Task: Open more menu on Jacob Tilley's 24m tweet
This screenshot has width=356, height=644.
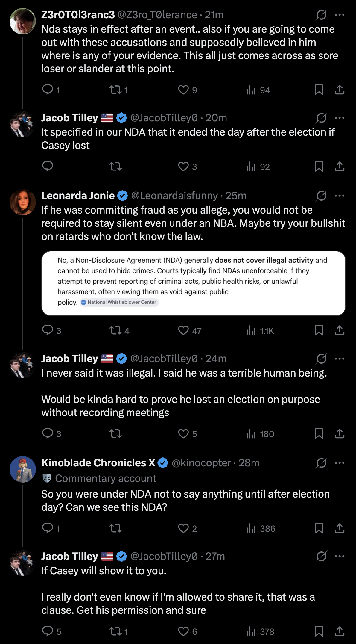Action: click(x=340, y=359)
